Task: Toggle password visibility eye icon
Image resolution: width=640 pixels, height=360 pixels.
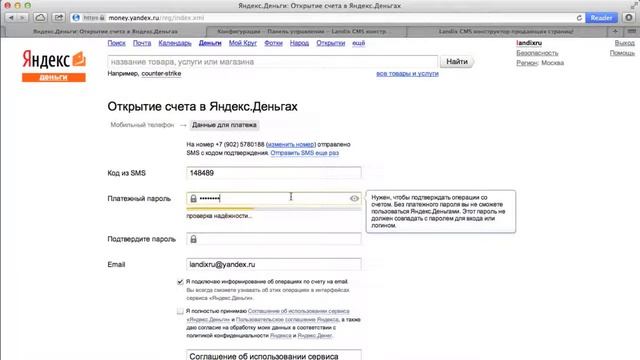Action: 354,198
